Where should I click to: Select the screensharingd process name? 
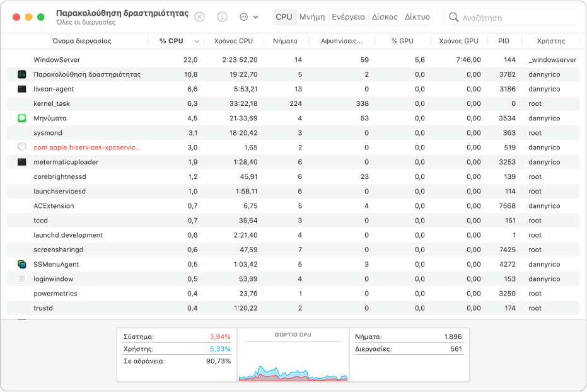point(59,250)
